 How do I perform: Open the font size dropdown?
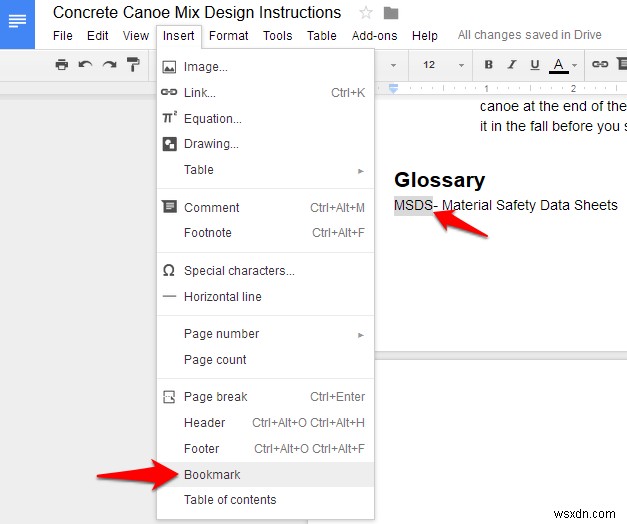tap(443, 65)
